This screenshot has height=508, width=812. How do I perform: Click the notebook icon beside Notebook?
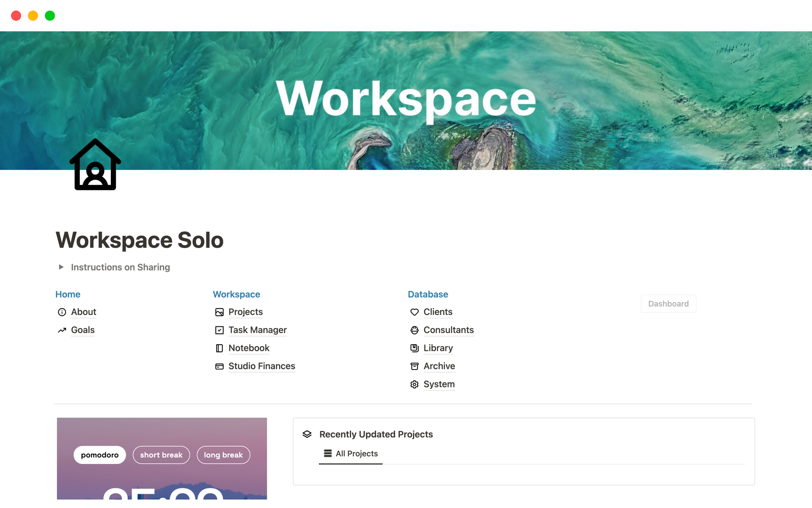click(x=219, y=348)
